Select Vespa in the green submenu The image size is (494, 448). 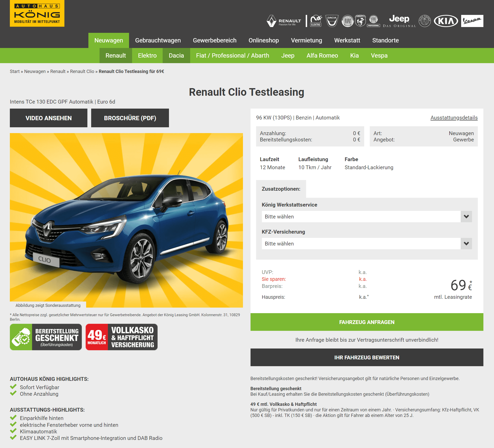click(379, 56)
